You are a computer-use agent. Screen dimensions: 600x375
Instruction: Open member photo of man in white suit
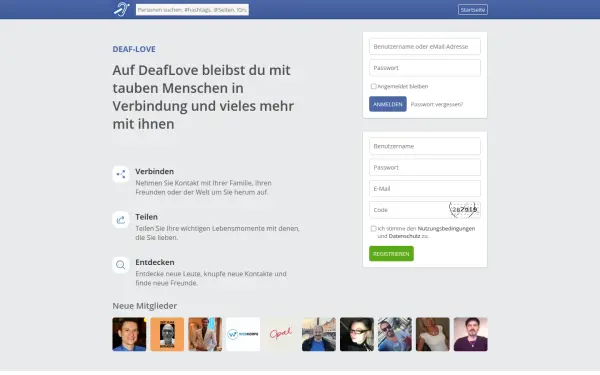tap(205, 334)
